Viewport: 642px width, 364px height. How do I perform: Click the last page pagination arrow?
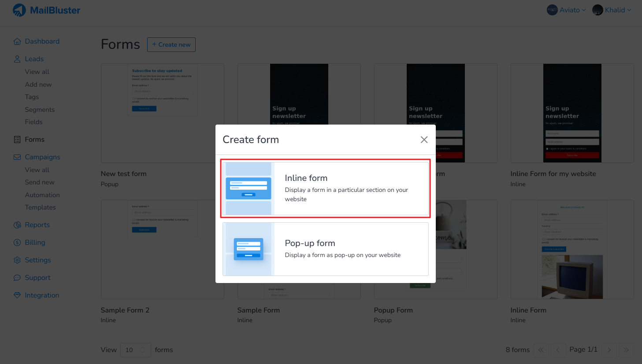626,349
